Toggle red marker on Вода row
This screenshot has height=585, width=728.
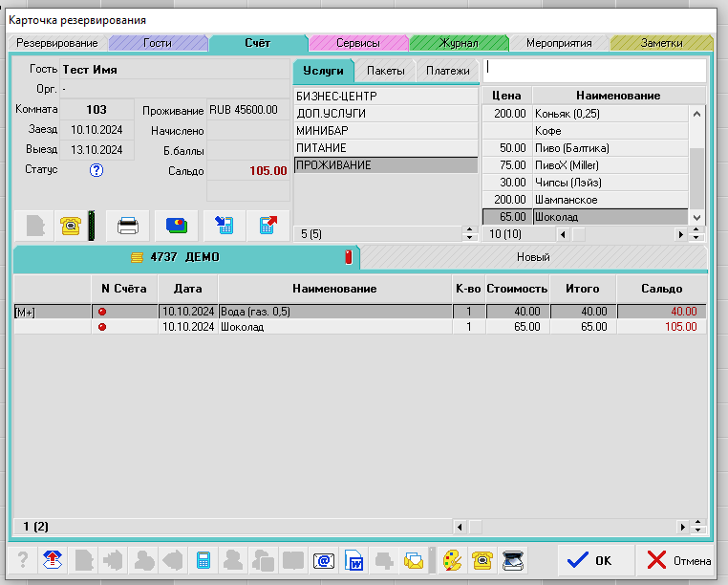point(102,312)
